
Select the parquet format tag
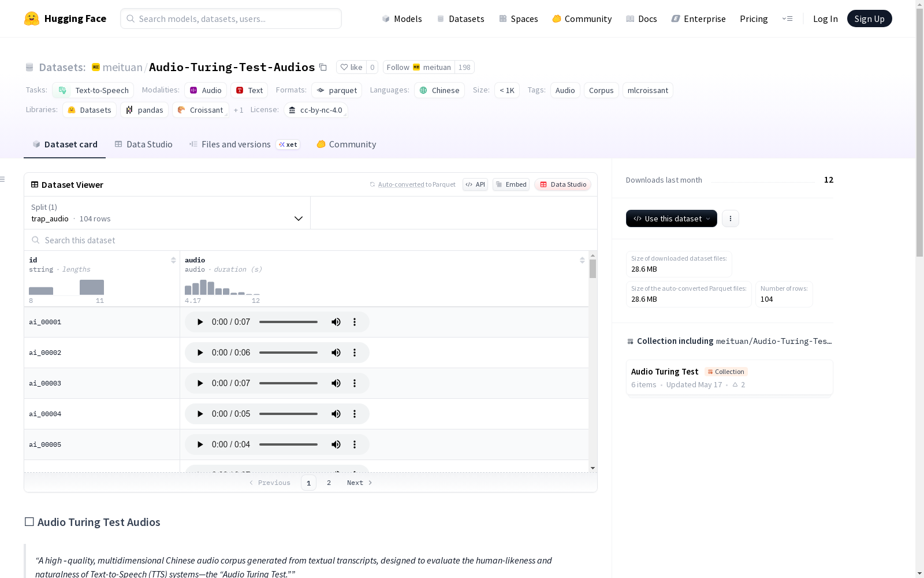pos(337,90)
